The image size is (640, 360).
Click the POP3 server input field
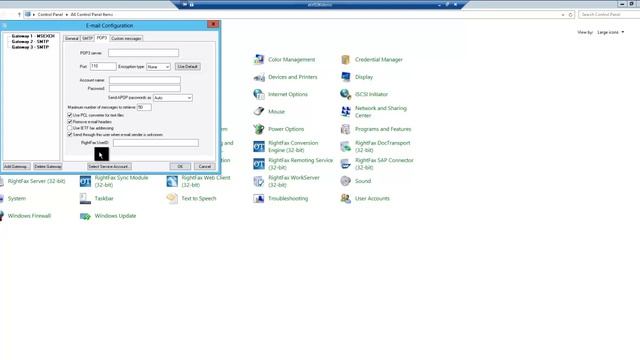click(143, 53)
